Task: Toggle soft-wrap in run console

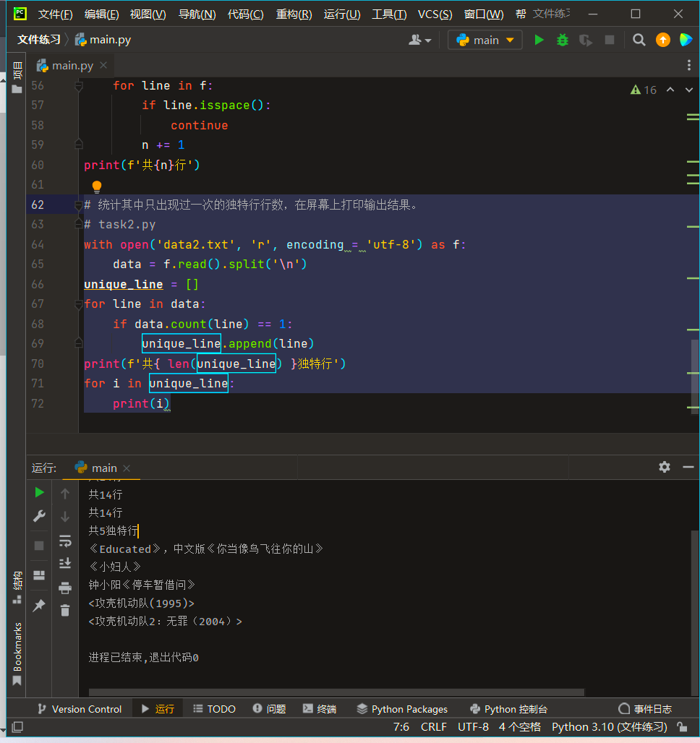Action: [x=65, y=541]
